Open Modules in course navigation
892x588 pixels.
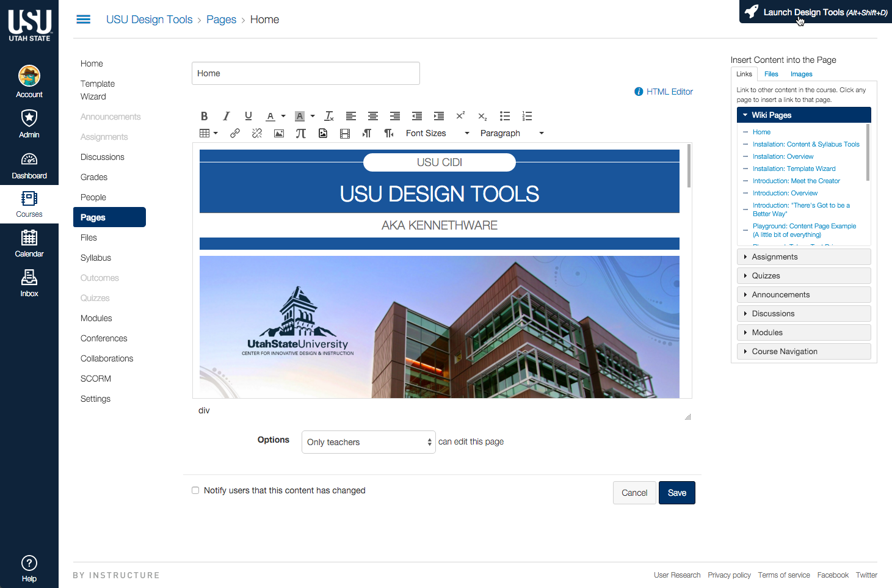pos(96,318)
